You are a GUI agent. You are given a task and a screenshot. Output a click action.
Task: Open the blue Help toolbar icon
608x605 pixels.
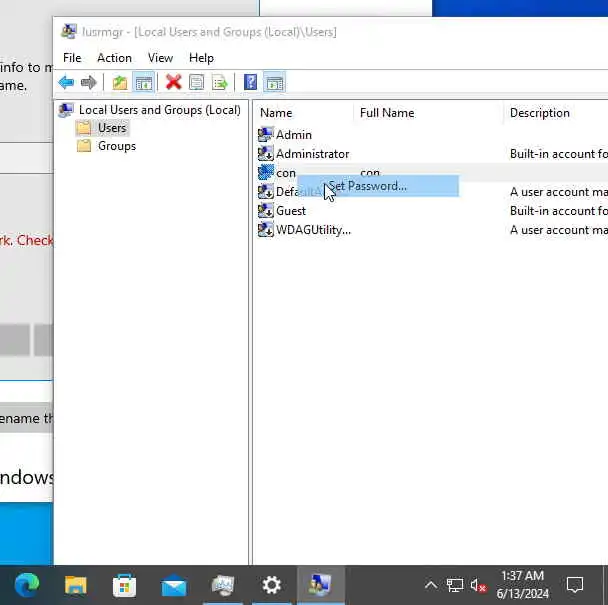point(250,82)
